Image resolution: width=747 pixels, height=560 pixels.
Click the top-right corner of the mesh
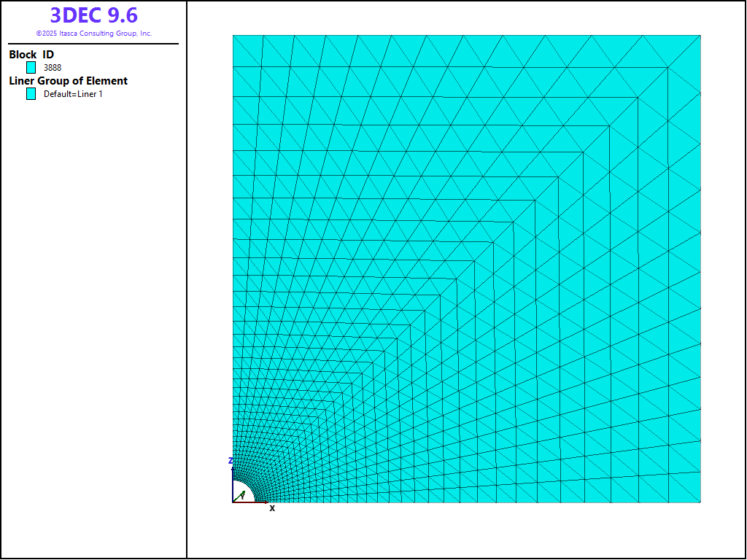click(x=700, y=36)
